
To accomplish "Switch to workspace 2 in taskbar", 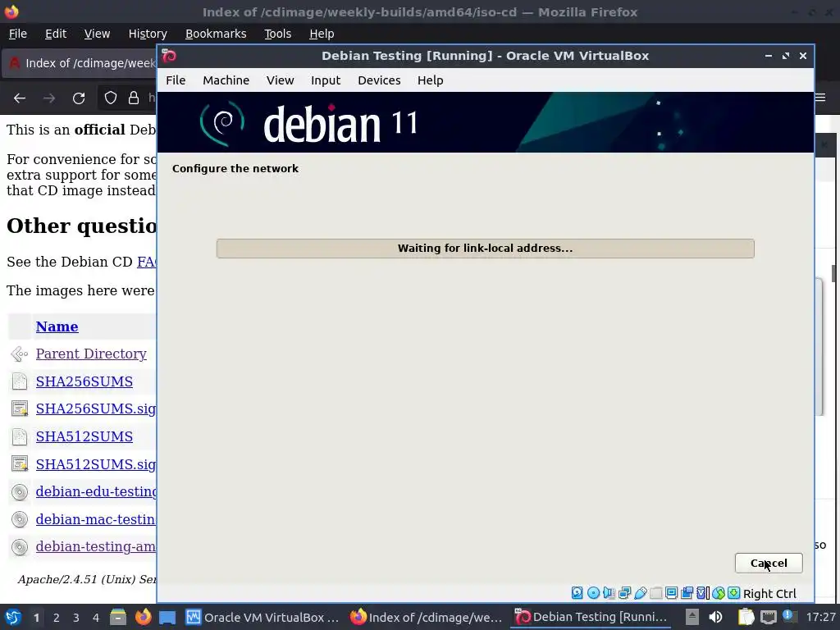I will click(57, 618).
